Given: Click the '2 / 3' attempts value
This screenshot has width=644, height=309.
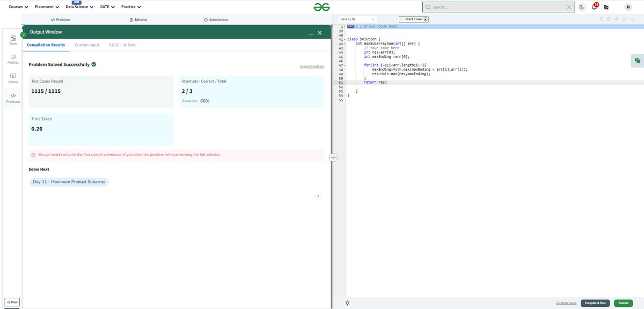Looking at the screenshot, I should pyautogui.click(x=188, y=91).
